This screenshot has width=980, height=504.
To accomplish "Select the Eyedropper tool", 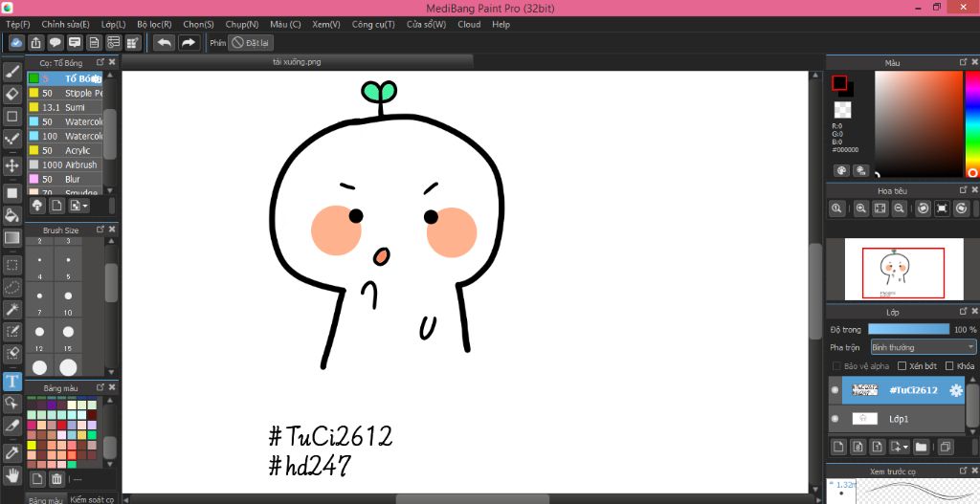I will pyautogui.click(x=11, y=452).
